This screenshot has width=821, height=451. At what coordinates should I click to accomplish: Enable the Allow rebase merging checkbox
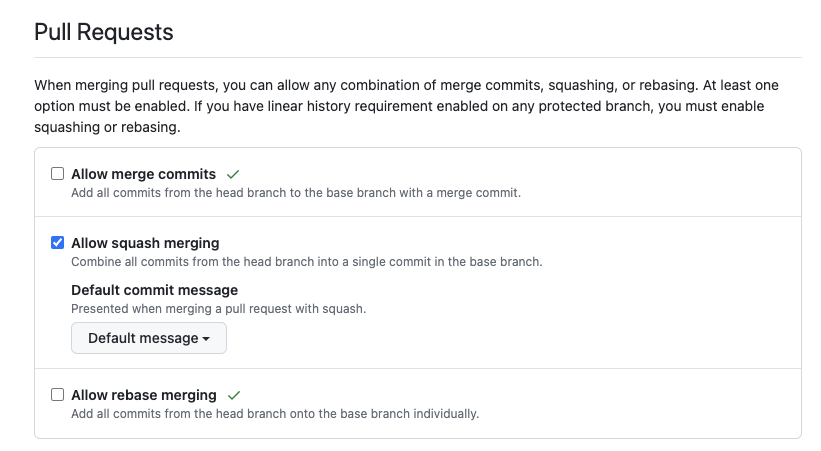point(58,394)
